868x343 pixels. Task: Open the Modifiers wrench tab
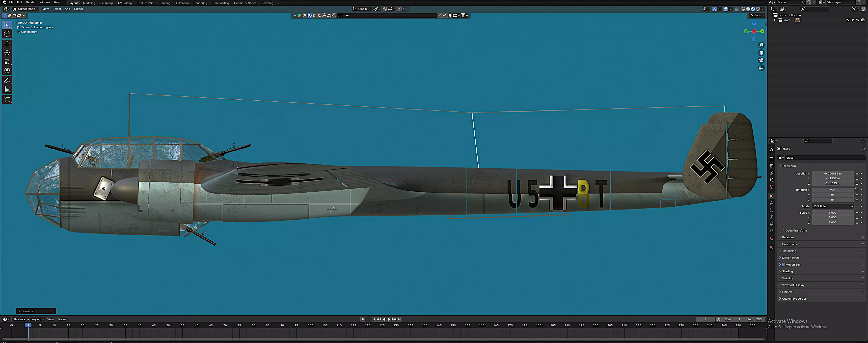771,203
